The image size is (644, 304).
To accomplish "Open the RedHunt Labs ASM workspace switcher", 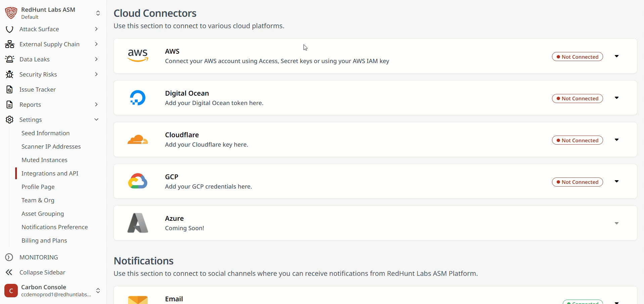I will point(98,13).
